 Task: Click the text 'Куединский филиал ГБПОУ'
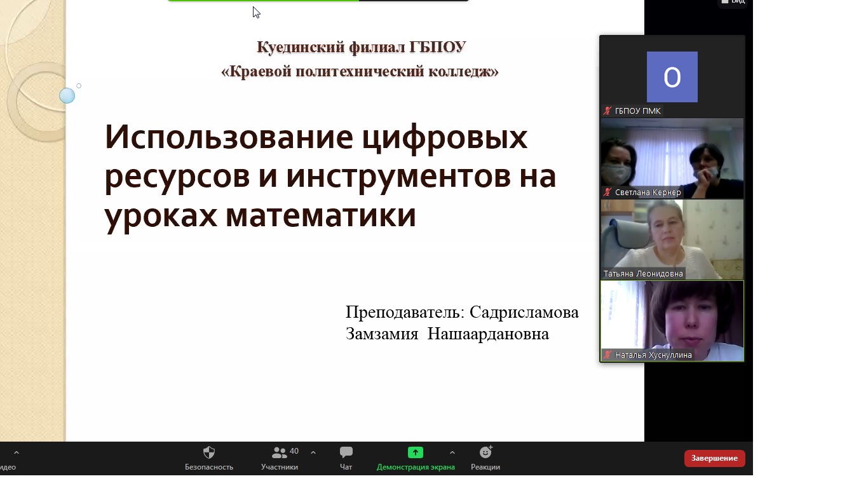361,47
